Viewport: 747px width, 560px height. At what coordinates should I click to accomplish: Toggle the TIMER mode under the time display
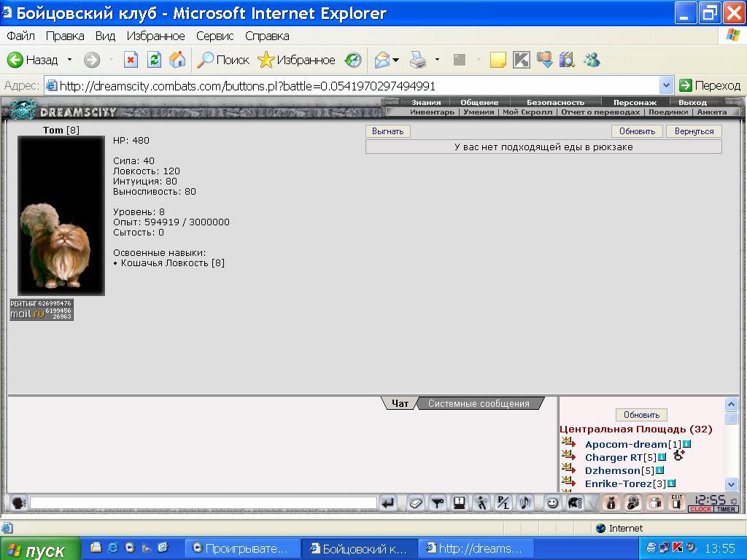pyautogui.click(x=726, y=509)
